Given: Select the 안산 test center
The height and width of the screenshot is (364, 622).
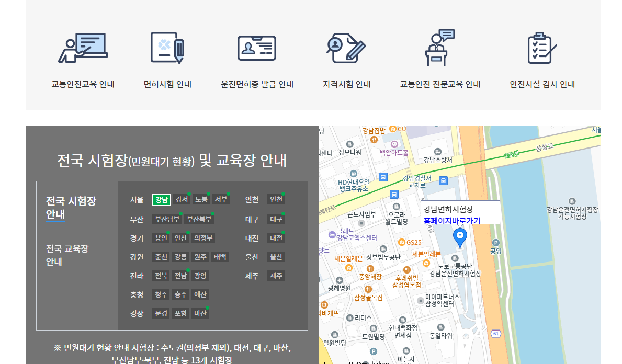Looking at the screenshot, I should tap(180, 238).
